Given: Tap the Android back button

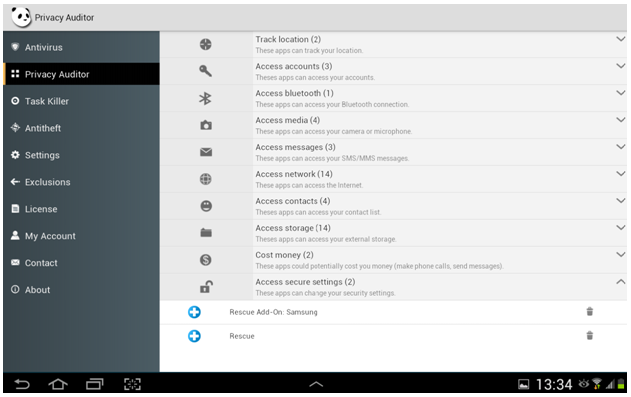Looking at the screenshot, I should [x=22, y=384].
